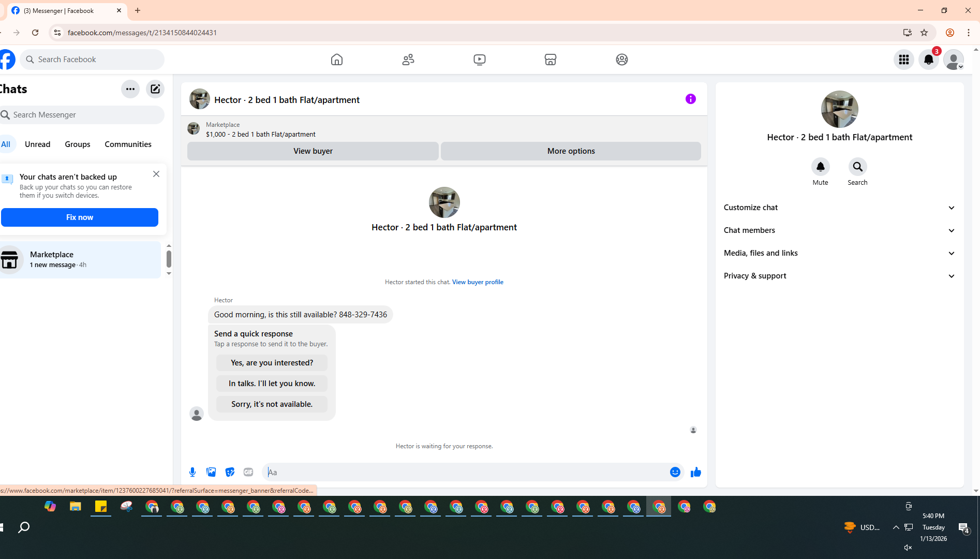The height and width of the screenshot is (559, 980).
Task: Click the View buyer button
Action: click(313, 151)
